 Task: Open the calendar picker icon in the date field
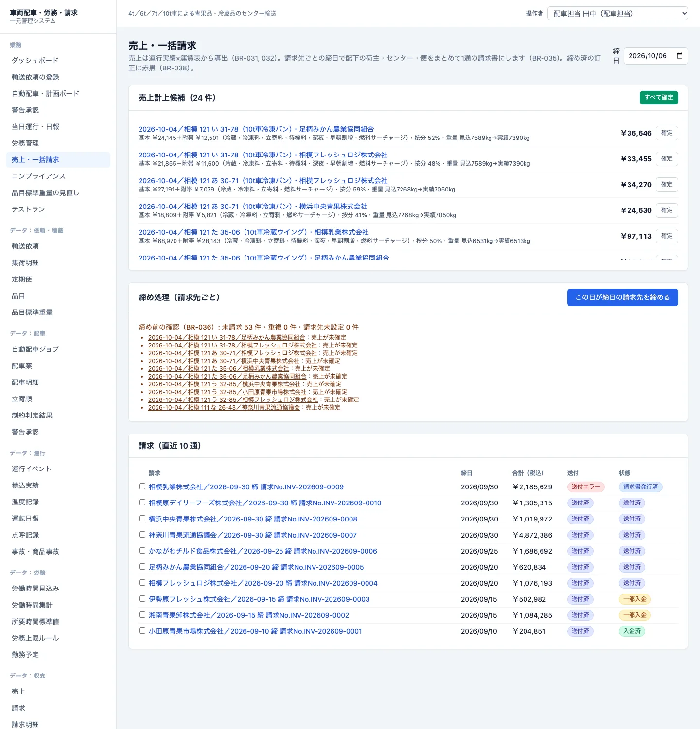tap(680, 56)
